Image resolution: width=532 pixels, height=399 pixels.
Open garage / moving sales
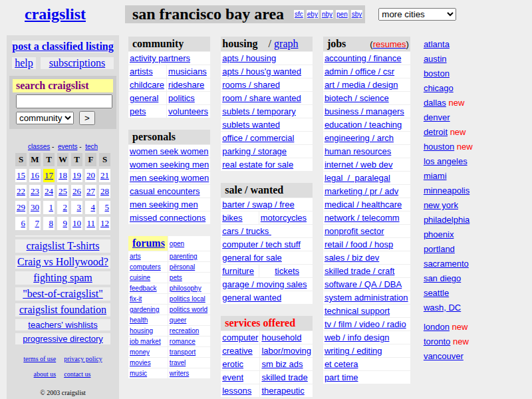264,285
